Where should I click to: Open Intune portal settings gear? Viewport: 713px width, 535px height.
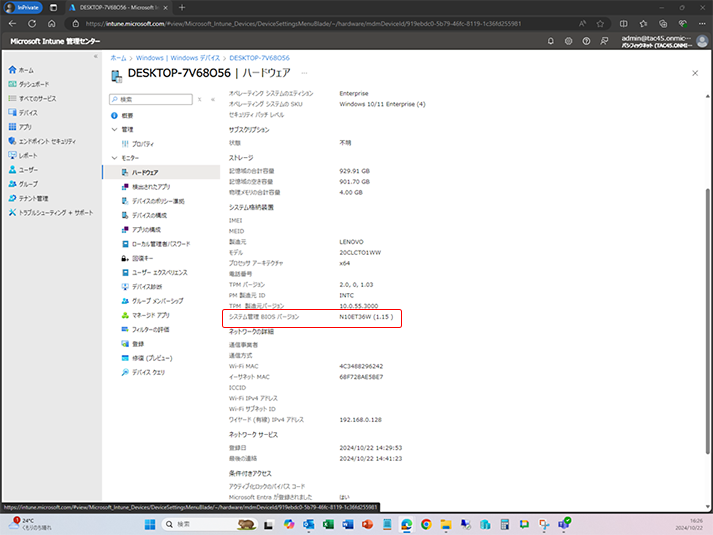point(568,41)
